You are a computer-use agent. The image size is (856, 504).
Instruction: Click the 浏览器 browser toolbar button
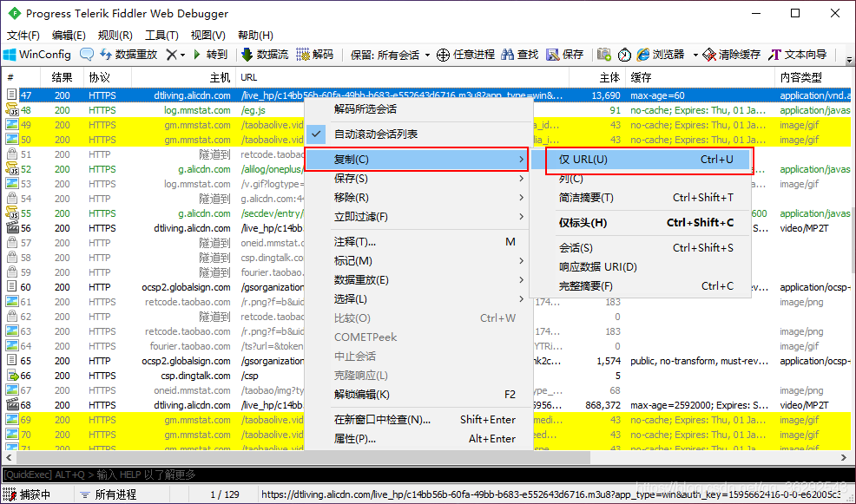tap(661, 55)
